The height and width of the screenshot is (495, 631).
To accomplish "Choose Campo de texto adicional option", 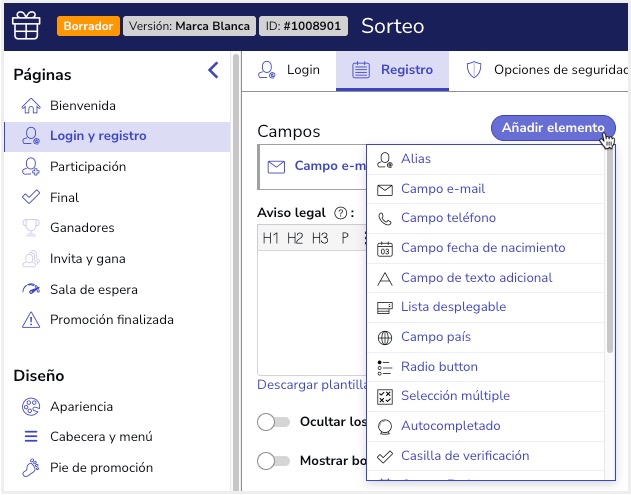I will 486,278.
